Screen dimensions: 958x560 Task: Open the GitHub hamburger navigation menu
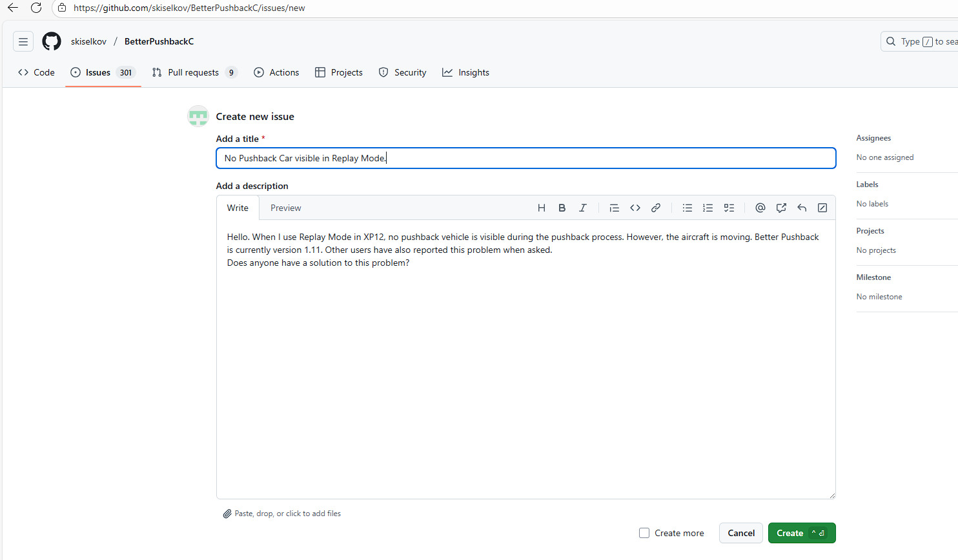tap(23, 41)
